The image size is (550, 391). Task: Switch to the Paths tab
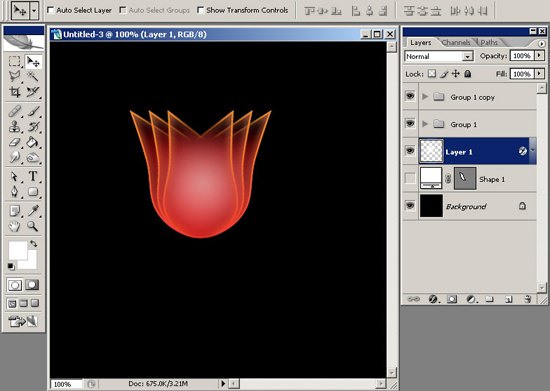(489, 42)
